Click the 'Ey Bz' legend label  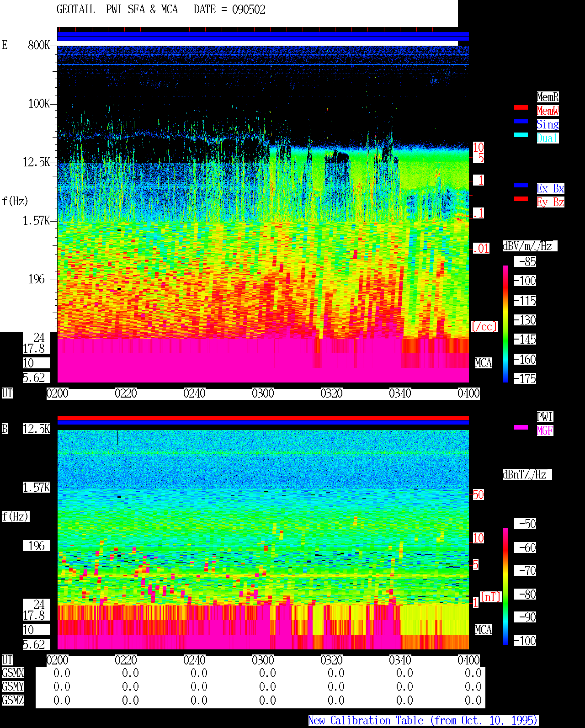point(550,202)
